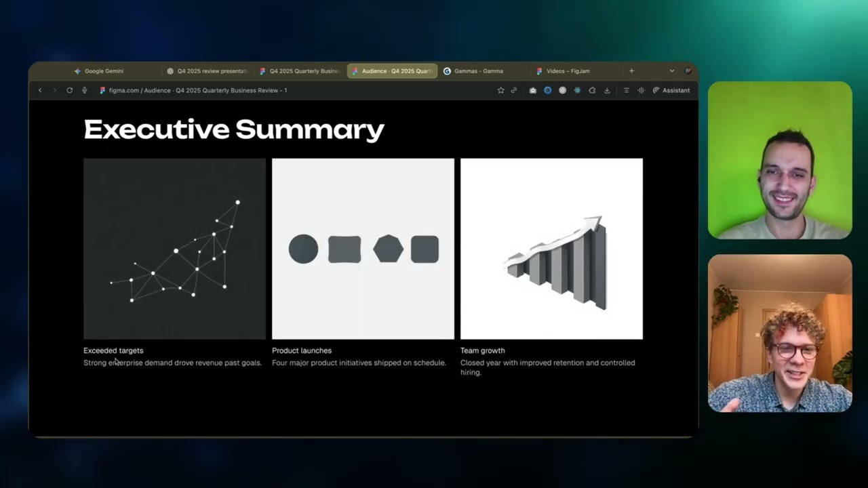Copy the page link with the chain icon
The width and height of the screenshot is (868, 488).
click(514, 90)
